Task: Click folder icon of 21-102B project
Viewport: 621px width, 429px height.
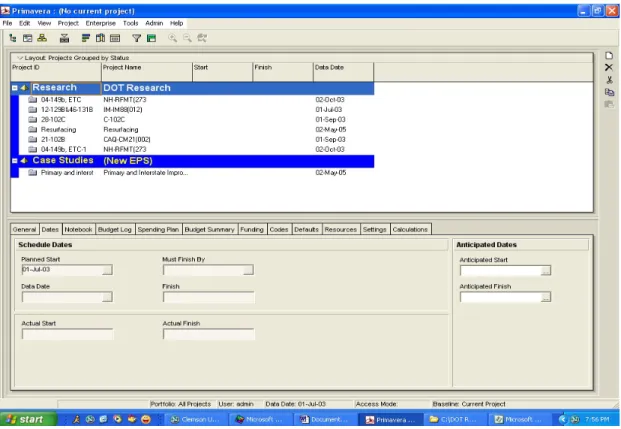Action: coord(33,139)
